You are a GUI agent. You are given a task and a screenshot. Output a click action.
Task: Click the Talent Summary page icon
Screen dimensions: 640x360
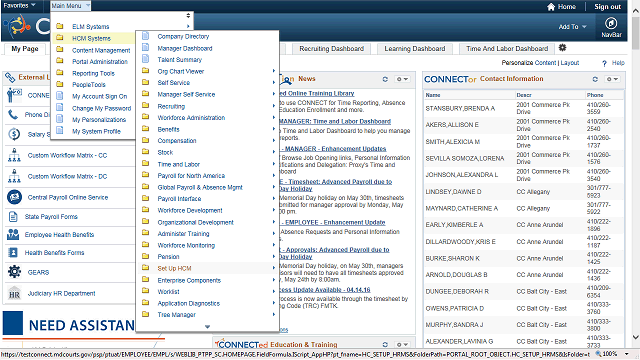click(145, 59)
